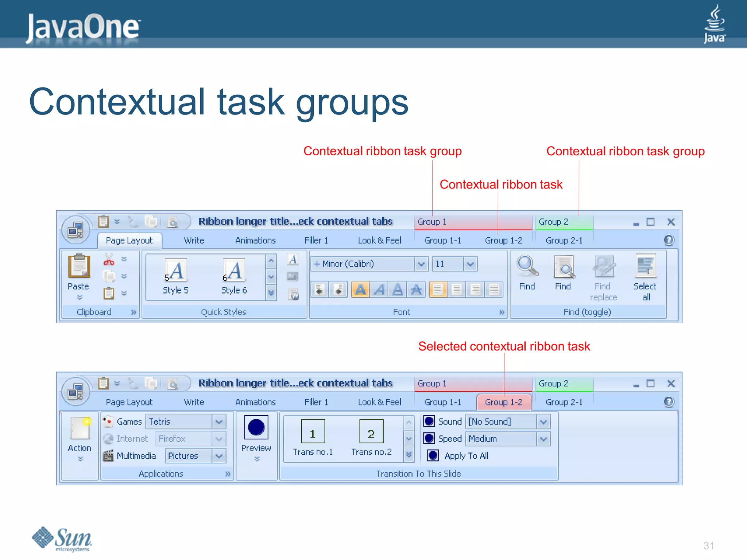Click the Select all icon

tap(645, 266)
